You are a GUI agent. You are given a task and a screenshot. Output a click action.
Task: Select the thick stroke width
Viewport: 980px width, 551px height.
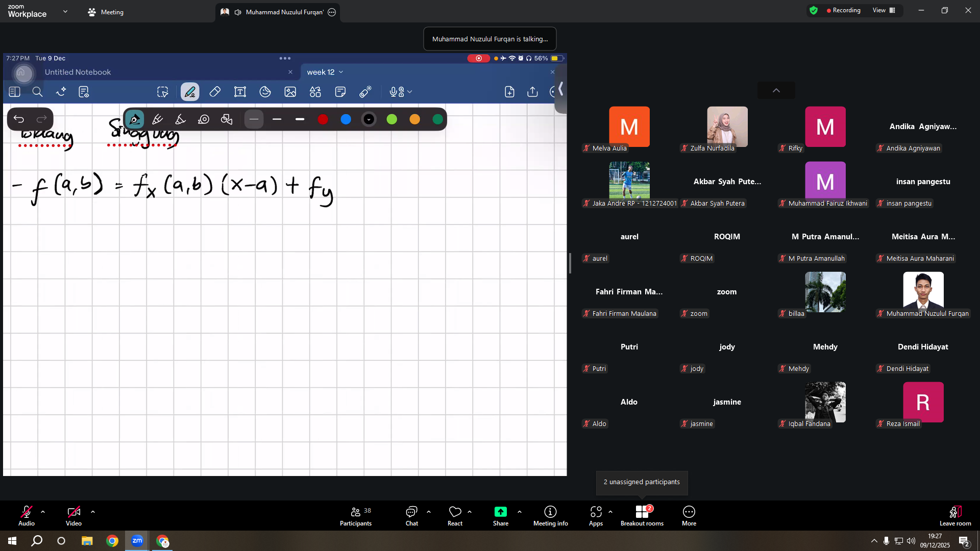(300, 119)
